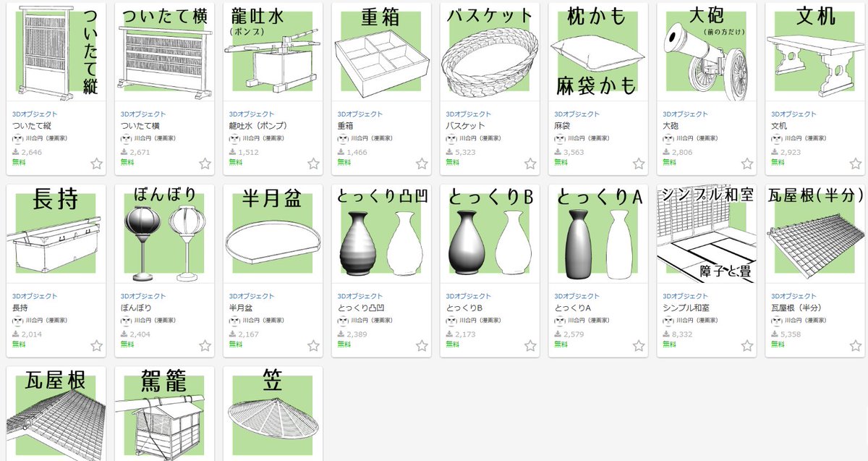Click the star icon on 半月盆 card
The height and width of the screenshot is (461, 868).
pos(314,346)
